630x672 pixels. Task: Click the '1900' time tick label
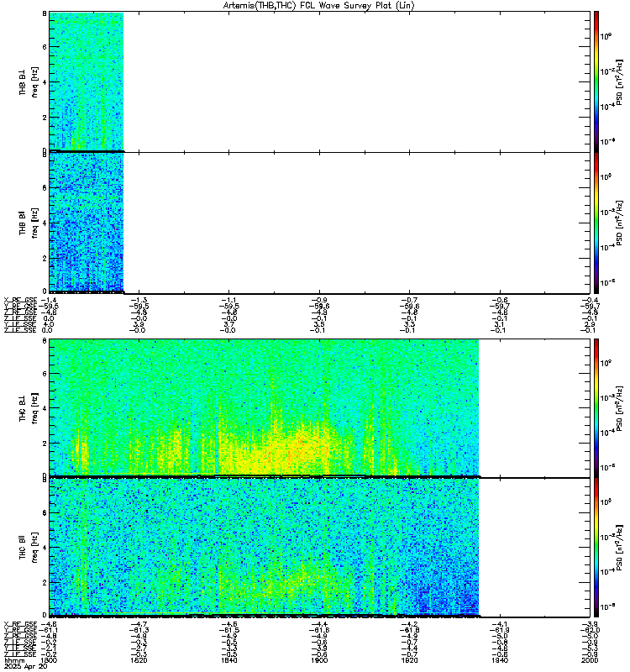319,660
